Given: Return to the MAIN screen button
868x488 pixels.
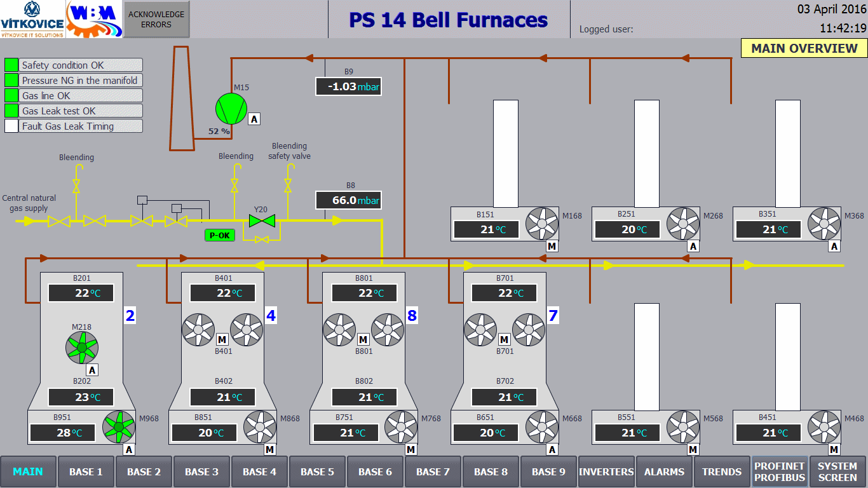Looking at the screenshot, I should (28, 471).
